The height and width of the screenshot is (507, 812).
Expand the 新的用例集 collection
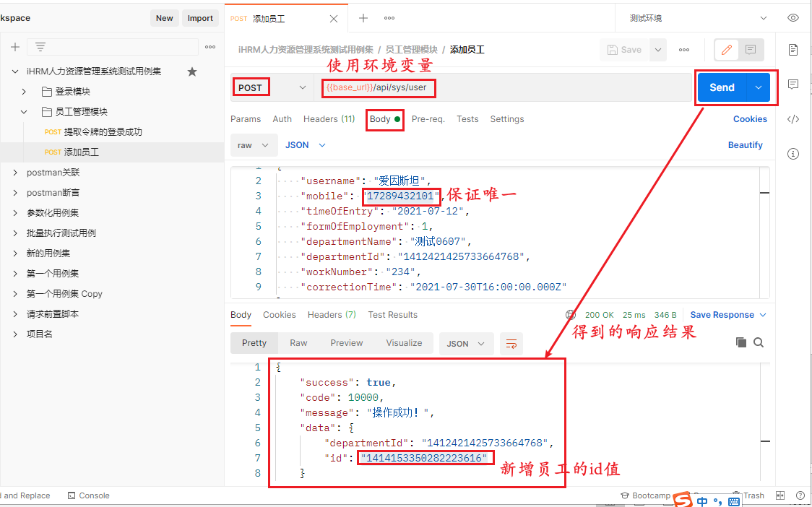pos(15,253)
